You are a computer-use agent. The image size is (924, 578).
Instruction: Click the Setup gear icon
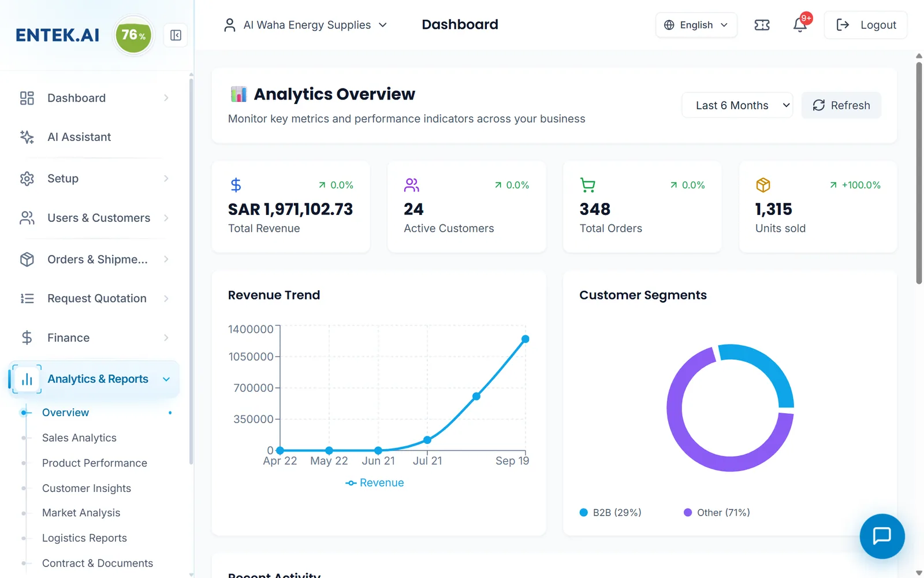27,179
